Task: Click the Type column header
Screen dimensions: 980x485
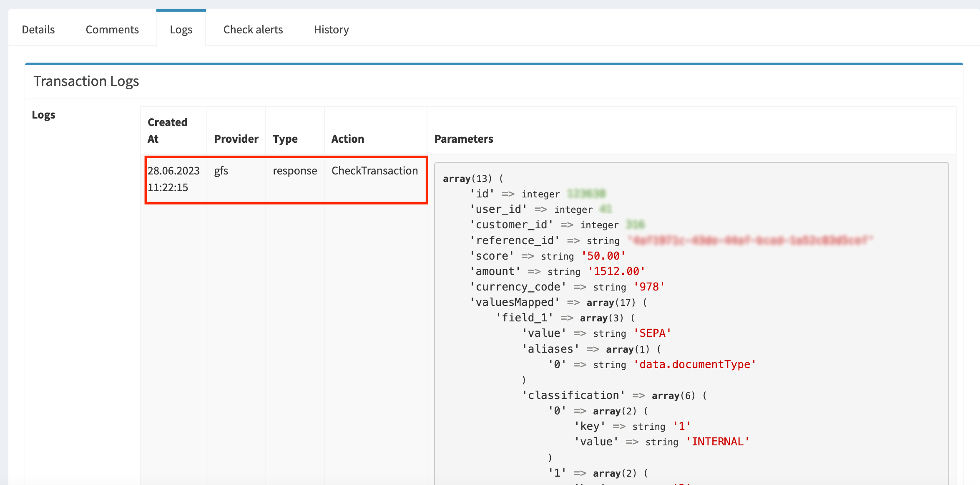Action: point(285,139)
